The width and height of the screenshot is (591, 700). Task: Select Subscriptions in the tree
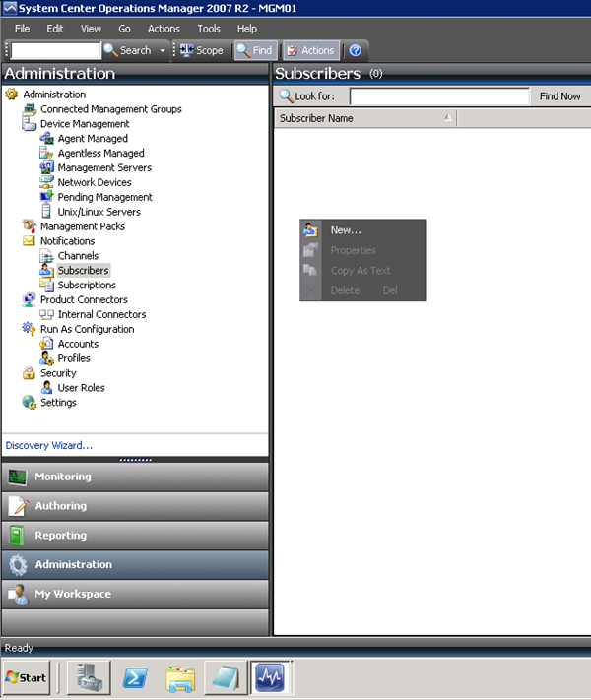87,285
